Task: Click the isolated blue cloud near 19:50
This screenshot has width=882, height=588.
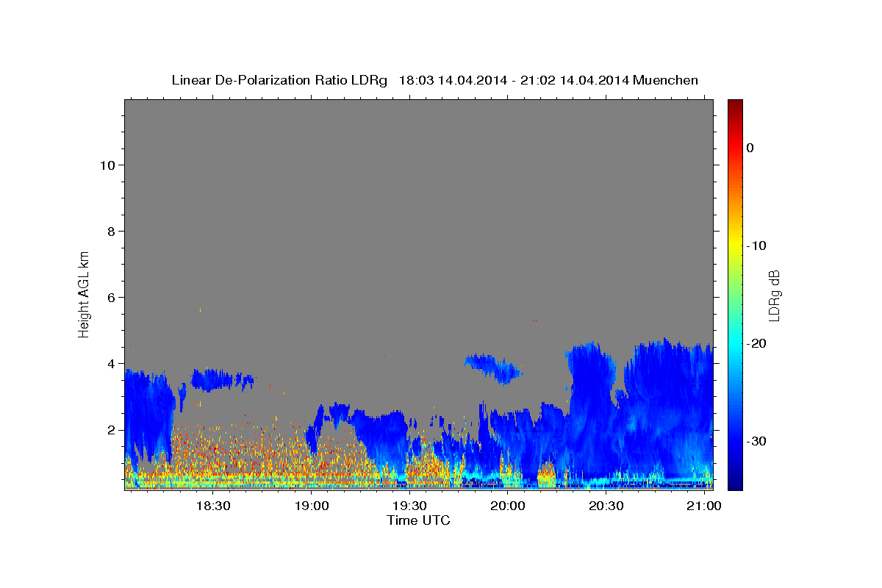Action: pos(492,367)
